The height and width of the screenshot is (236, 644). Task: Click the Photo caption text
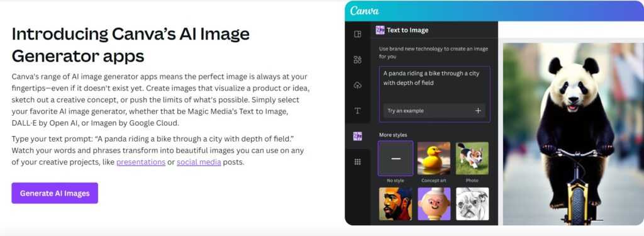[472, 181]
